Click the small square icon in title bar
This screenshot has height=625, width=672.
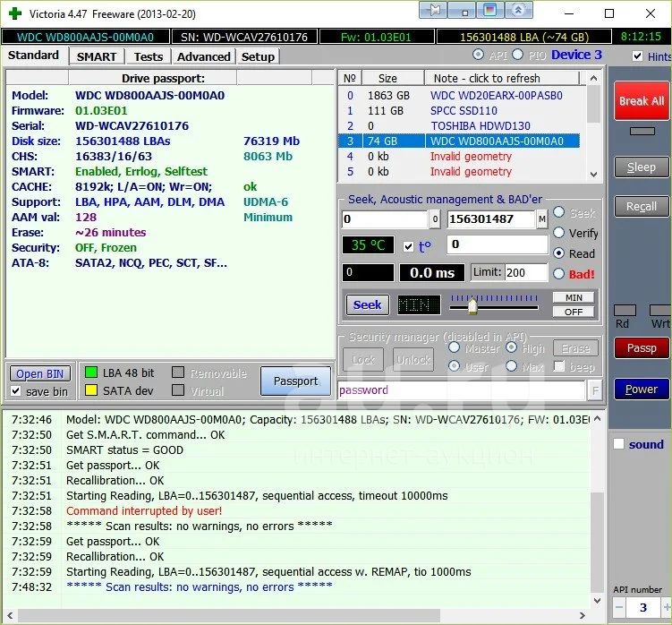click(x=461, y=11)
